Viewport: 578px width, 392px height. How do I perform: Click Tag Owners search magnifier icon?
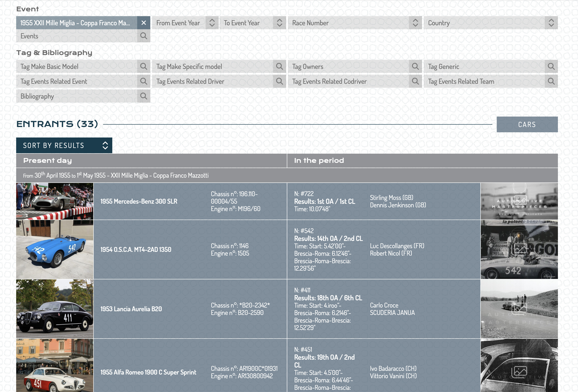415,66
